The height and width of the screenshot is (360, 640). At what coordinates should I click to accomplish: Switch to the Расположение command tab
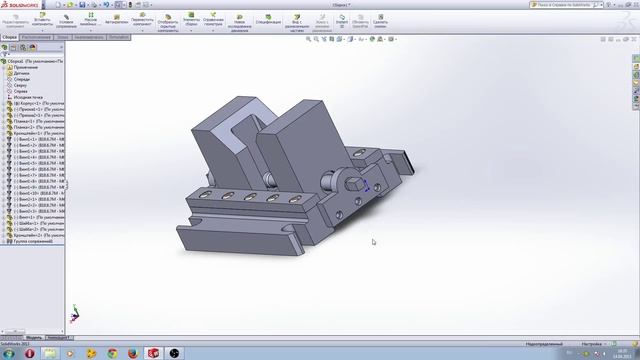click(x=36, y=37)
